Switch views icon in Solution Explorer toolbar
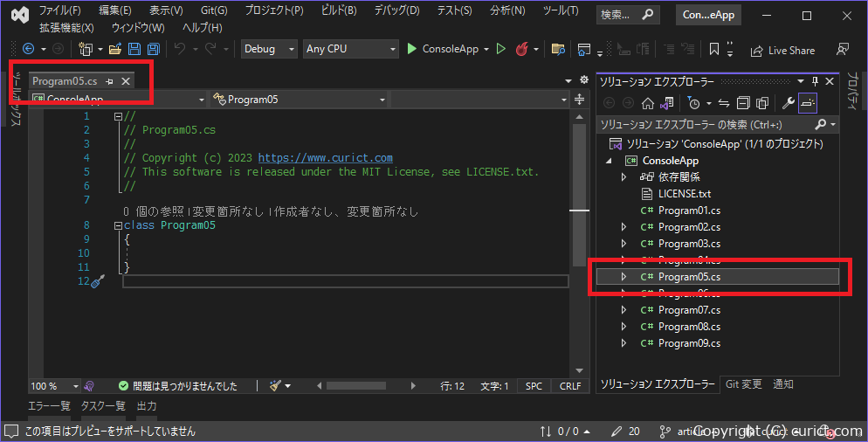 667,103
